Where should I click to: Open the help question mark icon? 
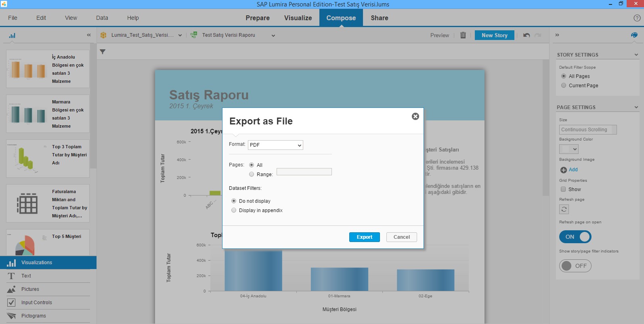[x=637, y=18]
